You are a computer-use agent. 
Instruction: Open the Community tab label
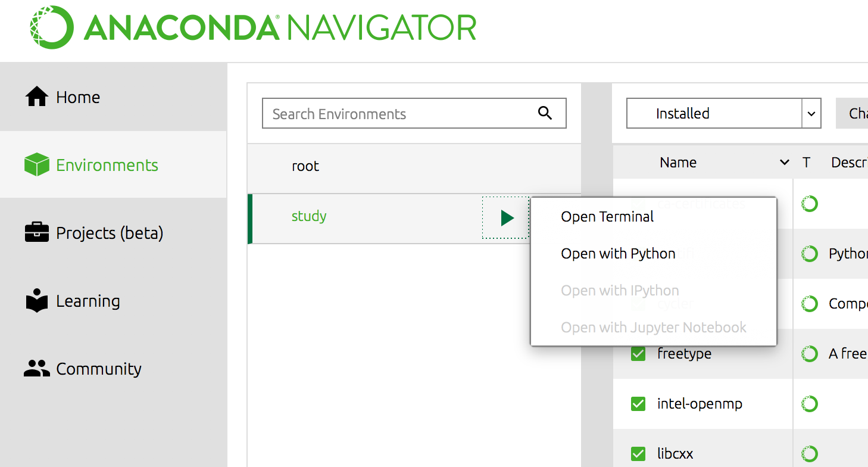[x=99, y=369]
